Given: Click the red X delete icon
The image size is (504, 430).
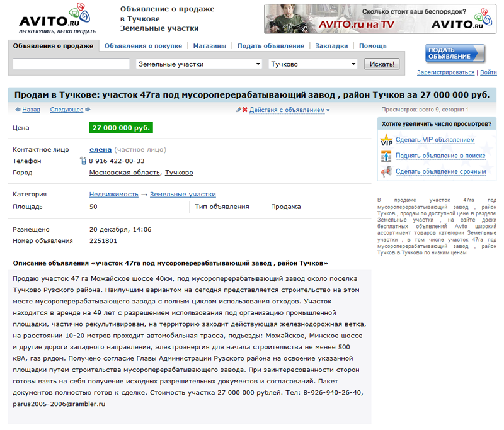Looking at the screenshot, I should [x=244, y=110].
